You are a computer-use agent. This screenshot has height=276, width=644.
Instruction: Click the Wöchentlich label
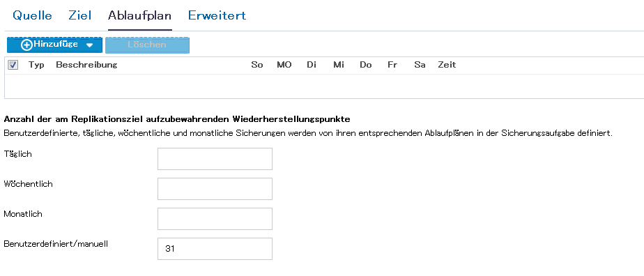[29, 184]
